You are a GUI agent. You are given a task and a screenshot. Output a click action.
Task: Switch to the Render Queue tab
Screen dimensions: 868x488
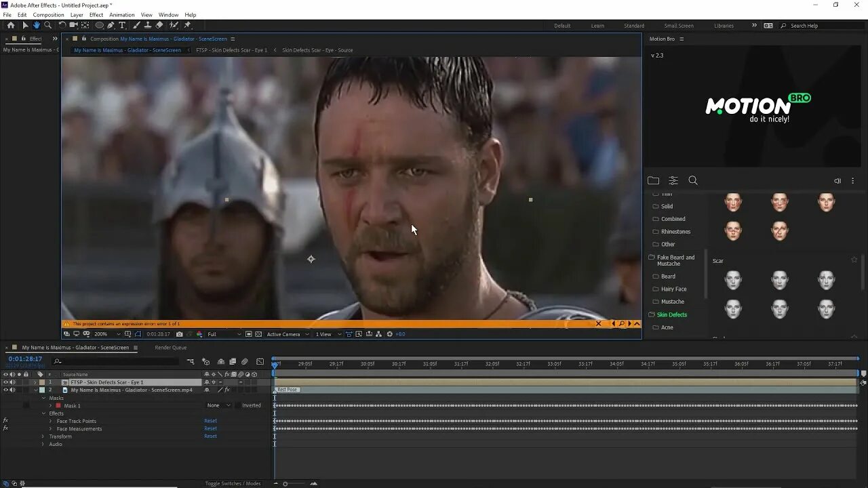click(171, 348)
